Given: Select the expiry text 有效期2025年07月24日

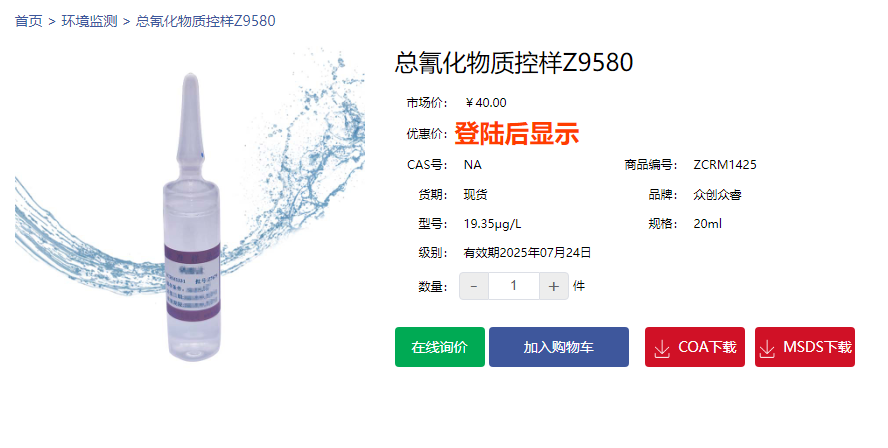Looking at the screenshot, I should tap(527, 253).
